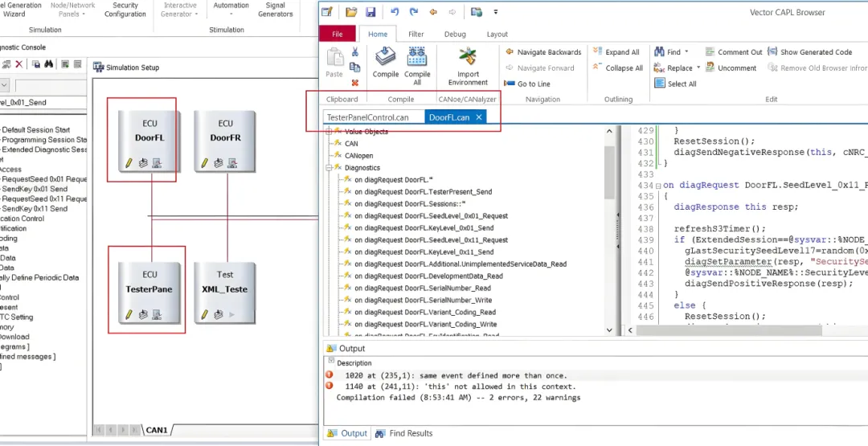Open the Find Results tab
This screenshot has width=868, height=446.
[403, 433]
